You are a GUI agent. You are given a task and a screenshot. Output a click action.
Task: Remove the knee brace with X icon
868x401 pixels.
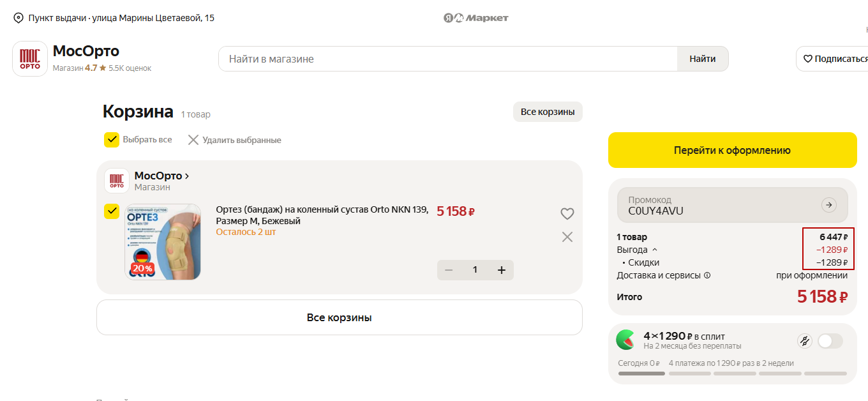click(567, 237)
